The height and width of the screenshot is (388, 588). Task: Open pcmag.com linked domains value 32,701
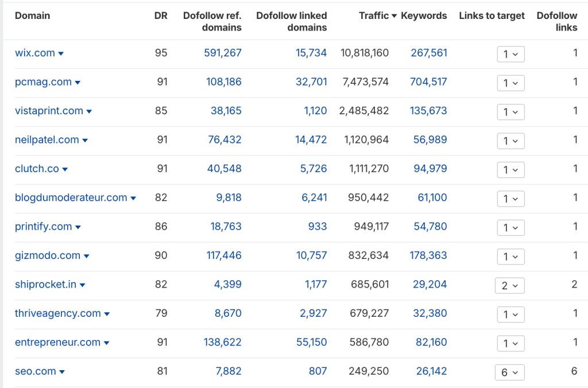[x=311, y=82]
